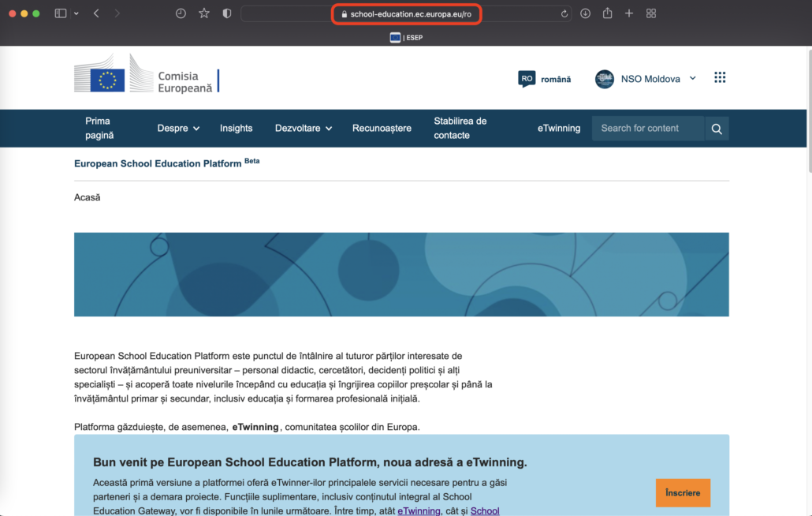Screen dimensions: 812x516
Task: Click the blue banner image
Action: pos(401,275)
